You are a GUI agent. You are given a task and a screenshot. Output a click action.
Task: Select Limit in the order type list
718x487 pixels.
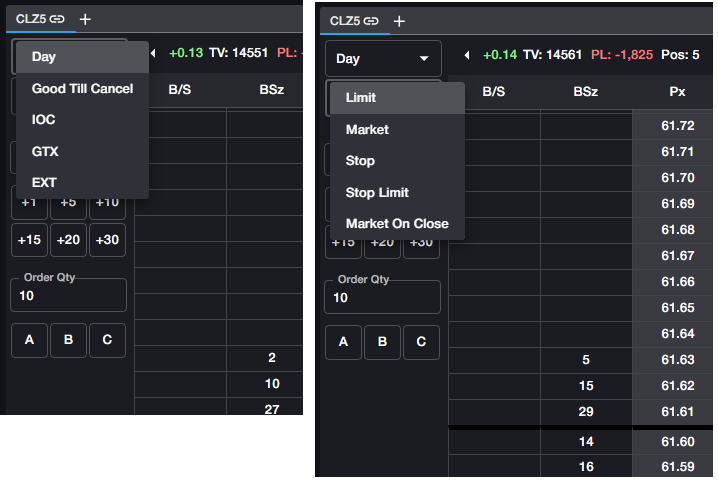pos(361,98)
